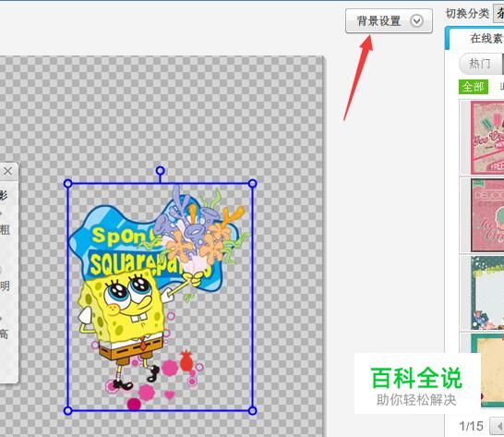Click the bottom-left resize handle of the selection

coord(67,410)
